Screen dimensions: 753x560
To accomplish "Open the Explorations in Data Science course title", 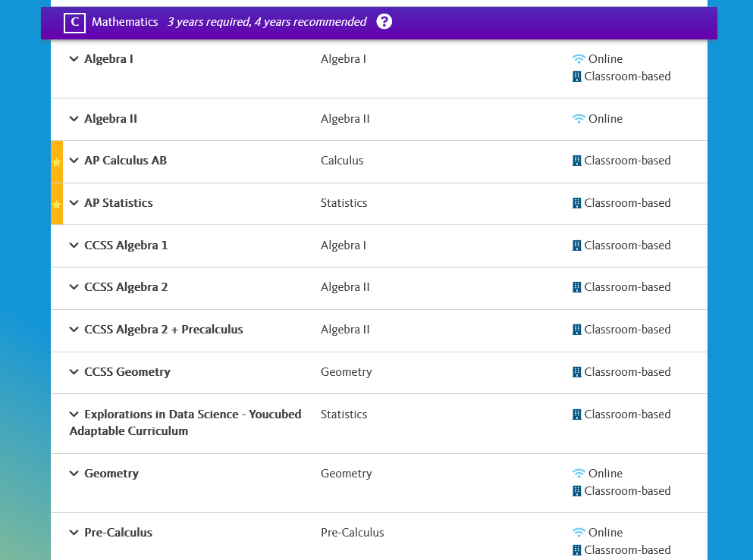I will point(185,422).
